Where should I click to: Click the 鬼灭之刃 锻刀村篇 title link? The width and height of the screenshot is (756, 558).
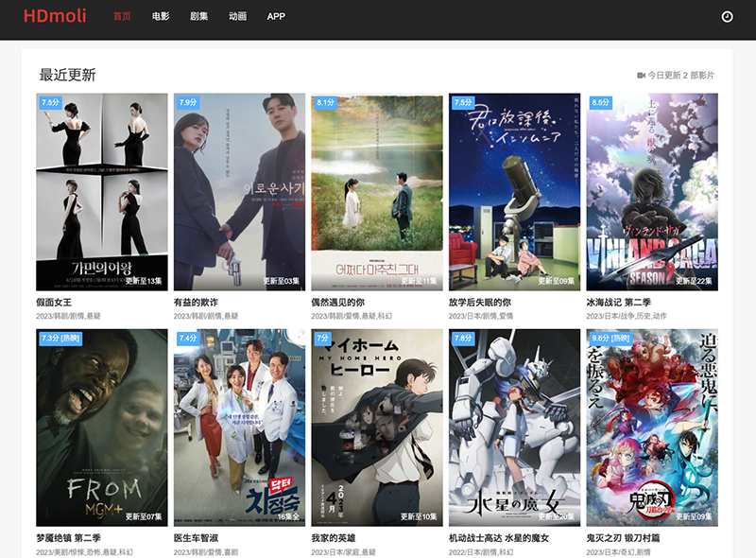[623, 538]
